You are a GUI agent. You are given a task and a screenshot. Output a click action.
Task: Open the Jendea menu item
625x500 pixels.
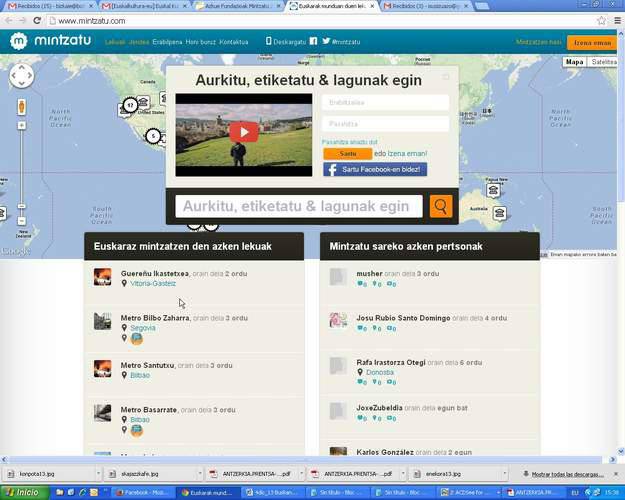(x=139, y=42)
